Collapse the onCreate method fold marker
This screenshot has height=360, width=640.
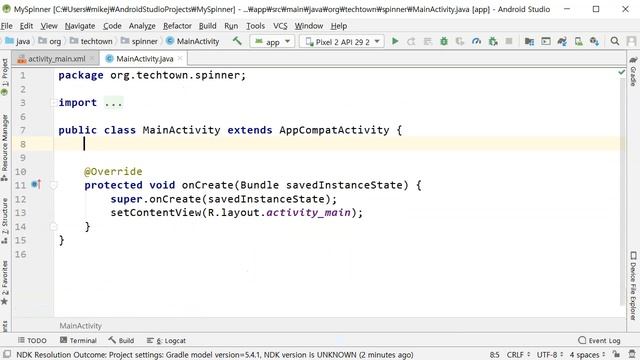point(53,185)
